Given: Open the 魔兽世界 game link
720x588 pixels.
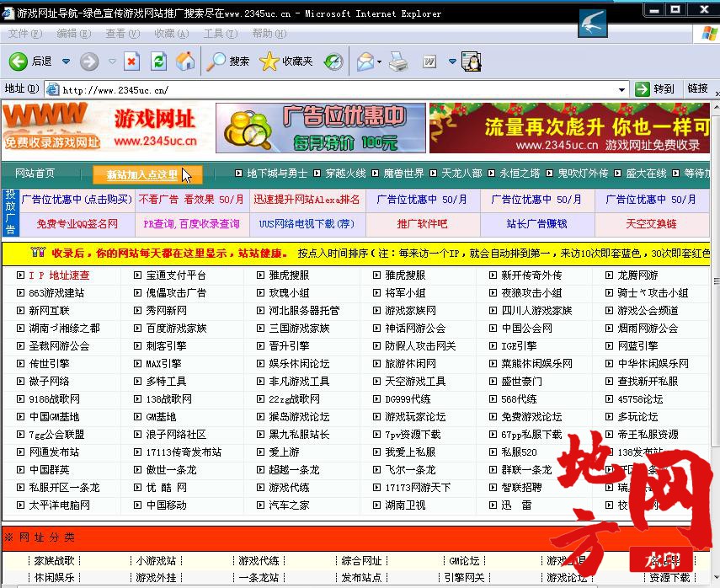Looking at the screenshot, I should (x=403, y=174).
